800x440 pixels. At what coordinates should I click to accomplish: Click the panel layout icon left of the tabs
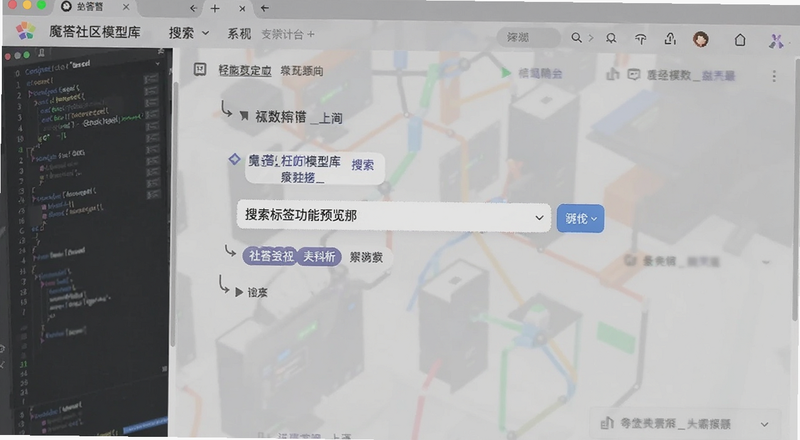(x=200, y=69)
